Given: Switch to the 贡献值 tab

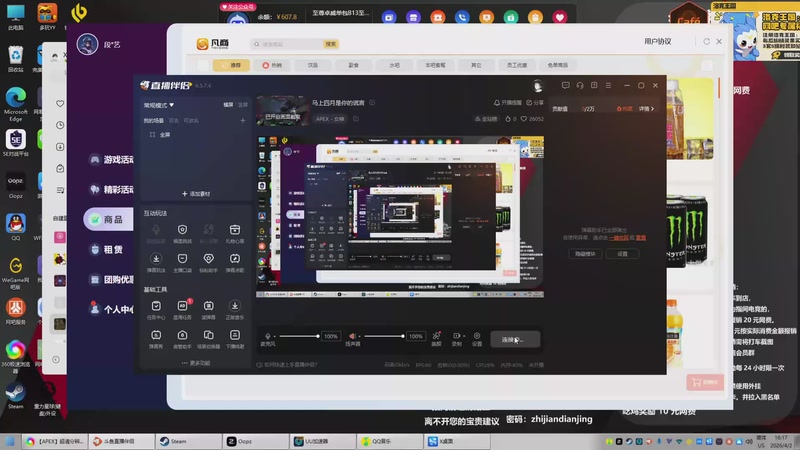Looking at the screenshot, I should pos(560,109).
